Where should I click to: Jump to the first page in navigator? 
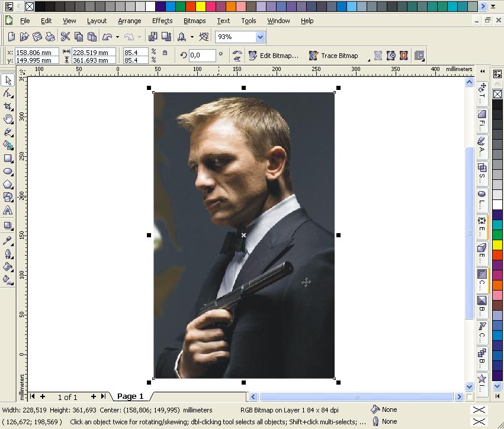(x=32, y=396)
